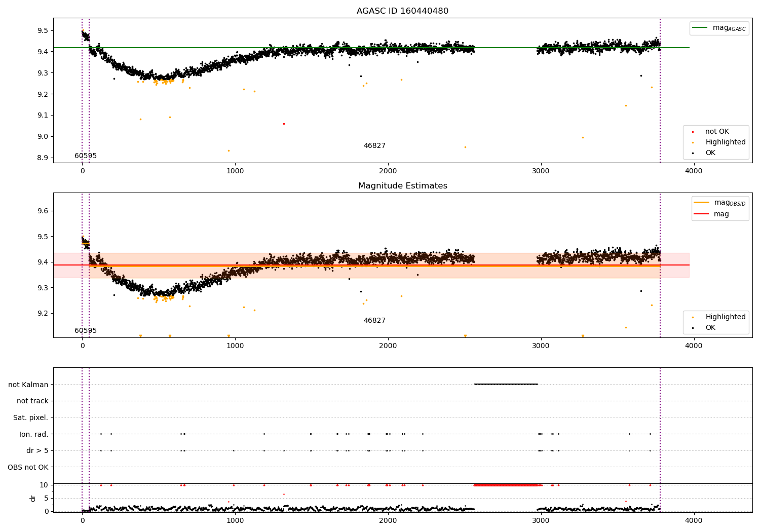
Task: Click the '5' tick on the dr axis
Action: (x=46, y=498)
